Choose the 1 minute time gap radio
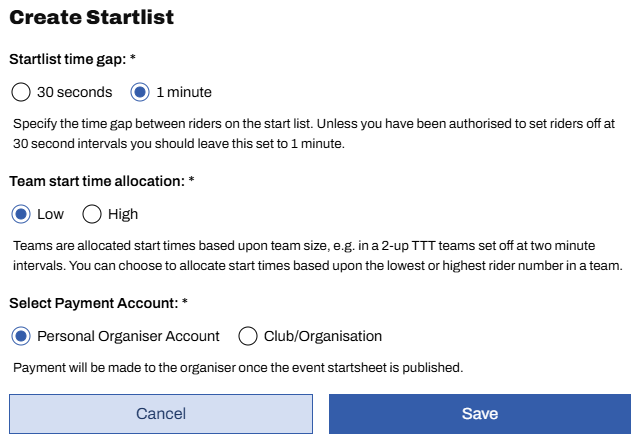Image resolution: width=638 pixels, height=442 pixels. tap(141, 92)
